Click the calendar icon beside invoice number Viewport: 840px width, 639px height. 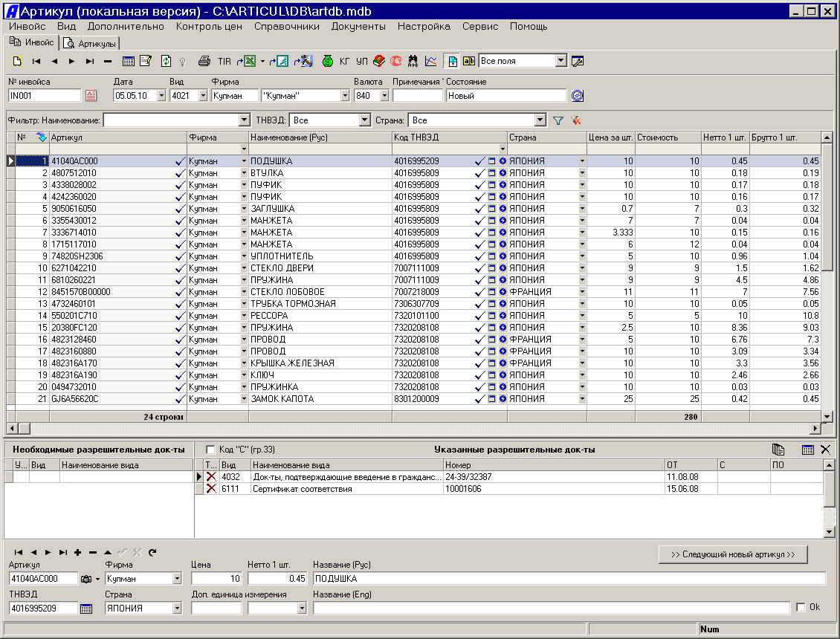(92, 95)
